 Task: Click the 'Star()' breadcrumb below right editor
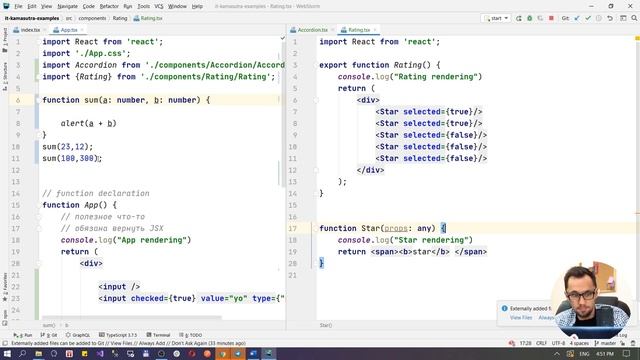tap(326, 325)
